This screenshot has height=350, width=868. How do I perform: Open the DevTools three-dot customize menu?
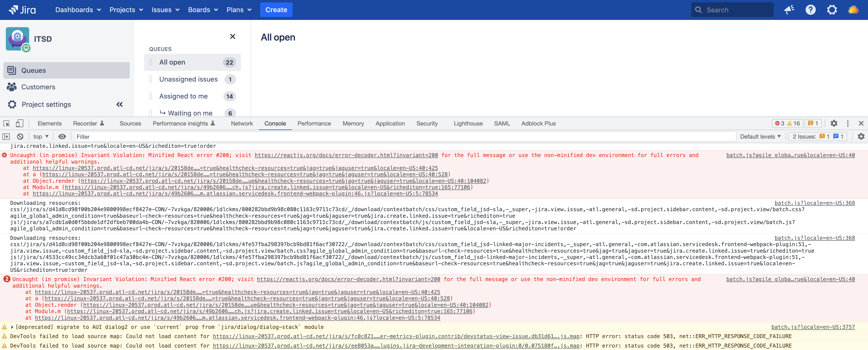click(x=848, y=124)
